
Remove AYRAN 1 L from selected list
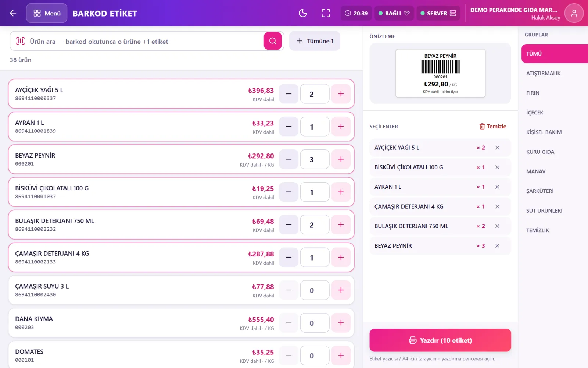(497, 187)
